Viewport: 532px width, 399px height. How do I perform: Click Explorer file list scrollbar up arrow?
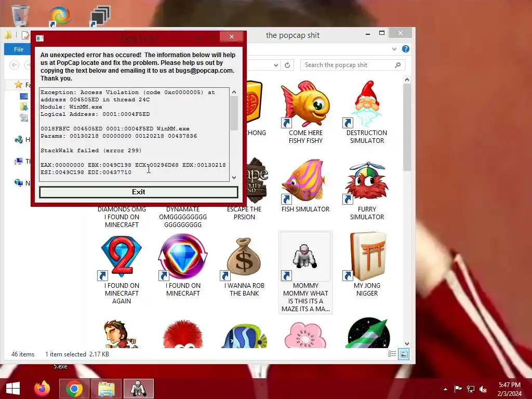tap(407, 79)
